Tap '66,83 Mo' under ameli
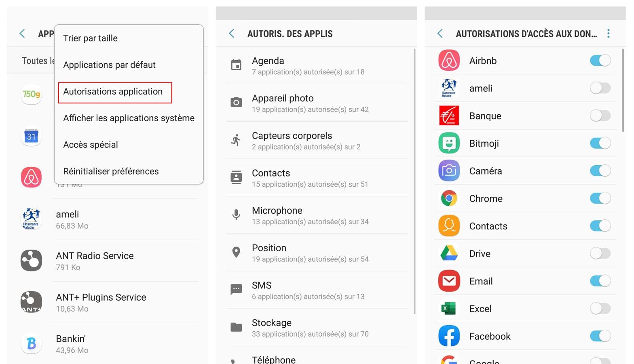634x364 pixels. pyautogui.click(x=72, y=226)
